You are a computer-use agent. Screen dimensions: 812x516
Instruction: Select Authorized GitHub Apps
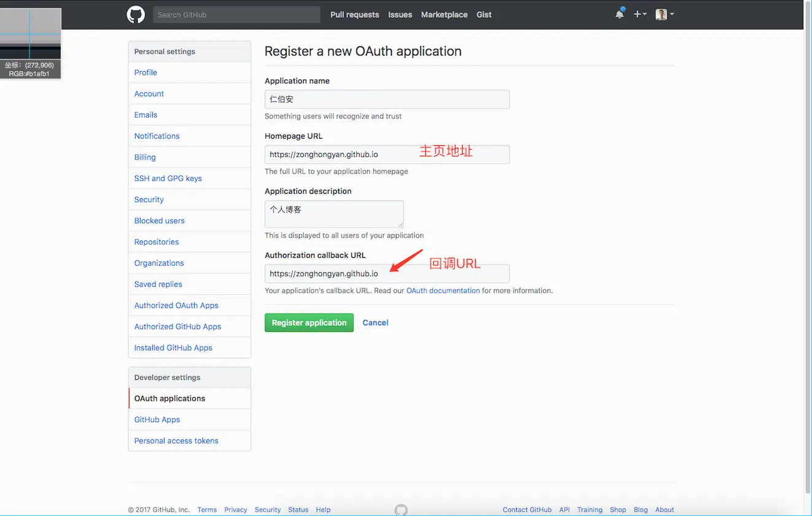pyautogui.click(x=189, y=326)
